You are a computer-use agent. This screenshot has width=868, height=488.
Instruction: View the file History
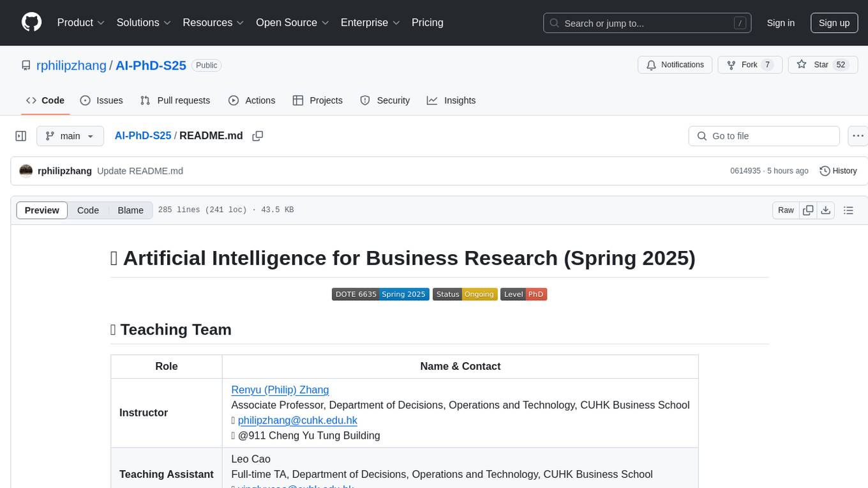point(838,171)
